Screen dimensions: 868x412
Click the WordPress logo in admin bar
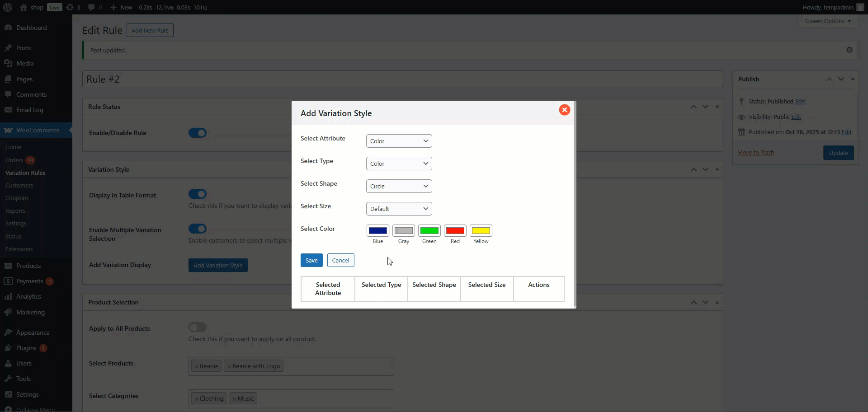click(x=8, y=7)
